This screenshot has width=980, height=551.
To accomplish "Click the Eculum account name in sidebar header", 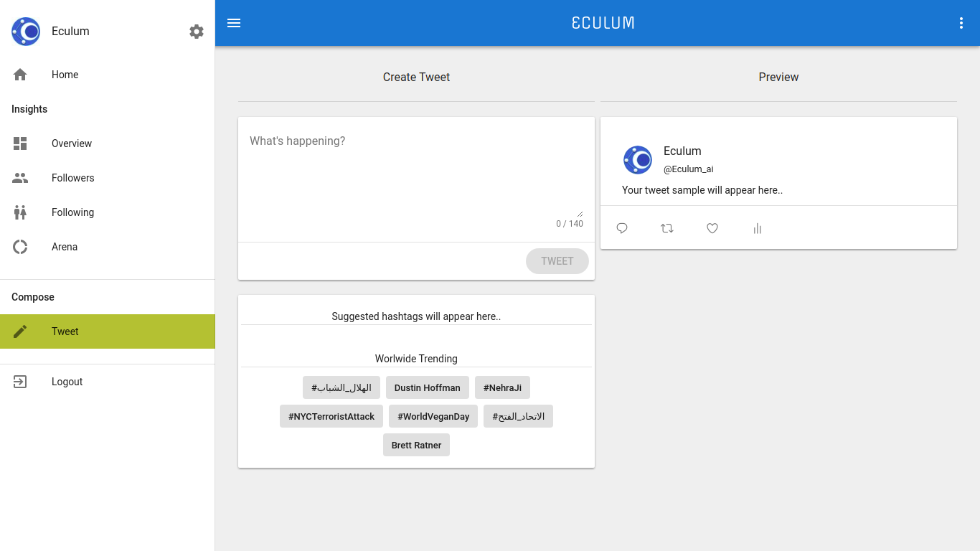I will click(x=70, y=32).
